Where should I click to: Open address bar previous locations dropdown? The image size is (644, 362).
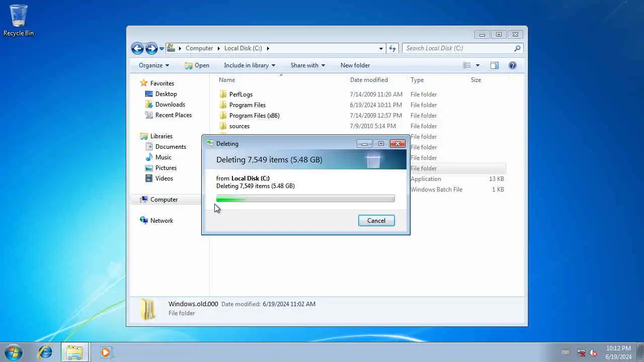(381, 49)
